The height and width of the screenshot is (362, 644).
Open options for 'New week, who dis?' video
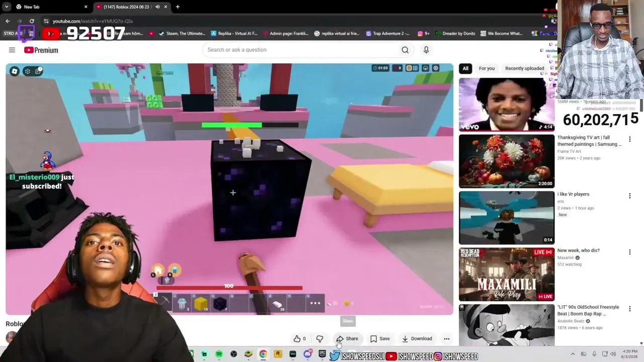629,252
